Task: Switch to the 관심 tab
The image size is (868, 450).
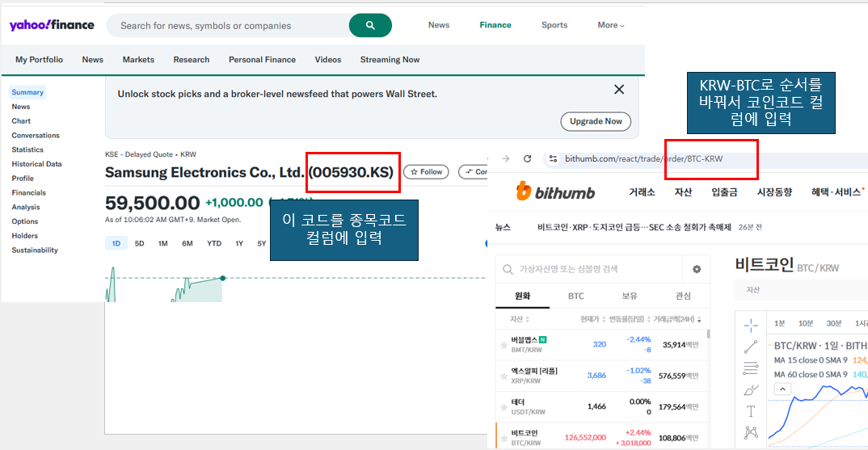Action: (x=683, y=296)
